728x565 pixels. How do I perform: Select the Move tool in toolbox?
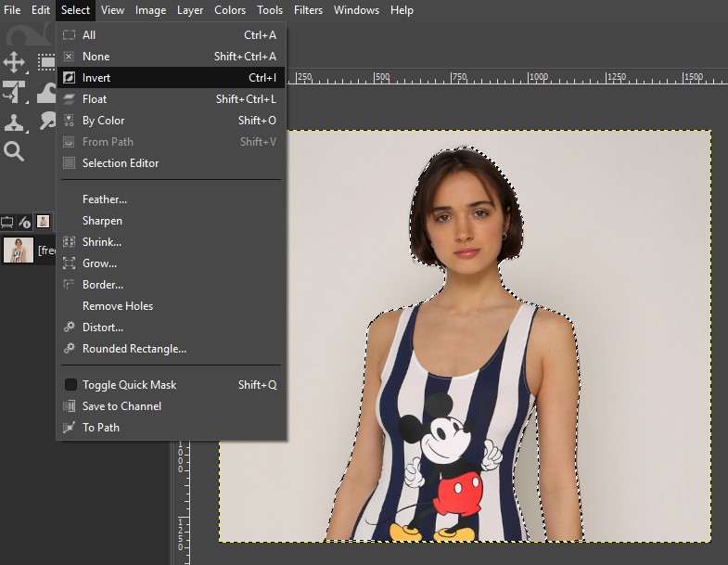[x=14, y=62]
